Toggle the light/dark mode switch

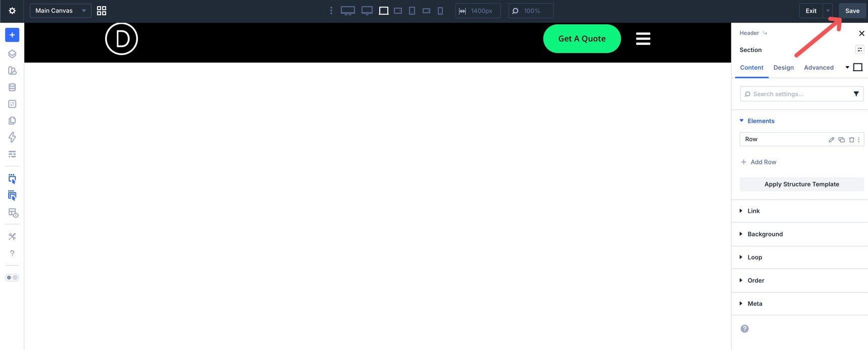[12, 277]
